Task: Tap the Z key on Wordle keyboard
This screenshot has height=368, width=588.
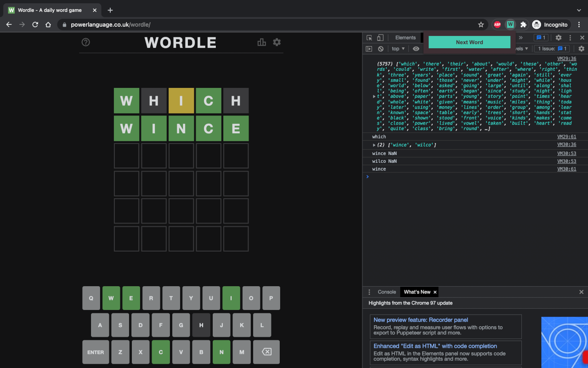Action: coord(120,352)
